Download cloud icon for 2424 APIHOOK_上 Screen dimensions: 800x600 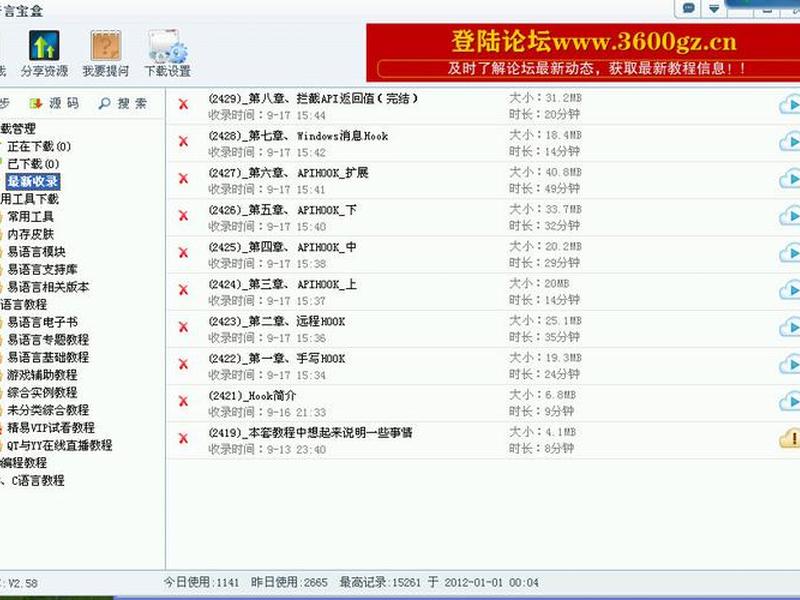[790, 290]
